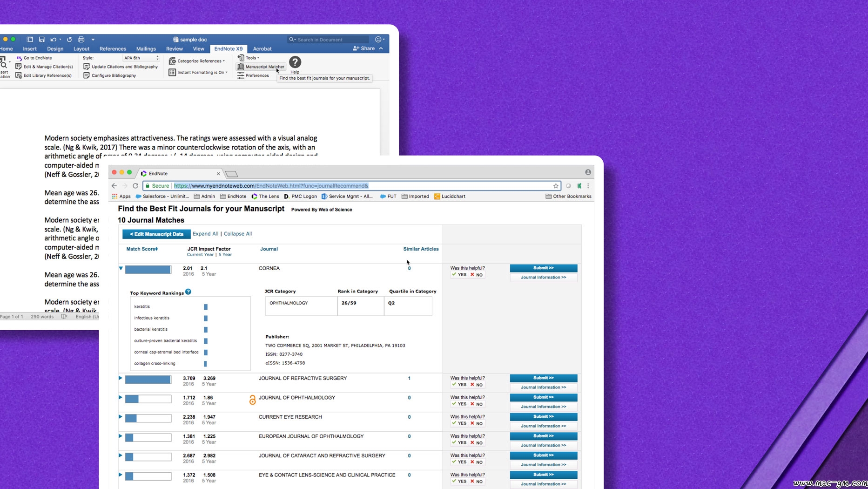This screenshot has width=868, height=489.
Task: Click browser Reload icon
Action: [x=135, y=186]
